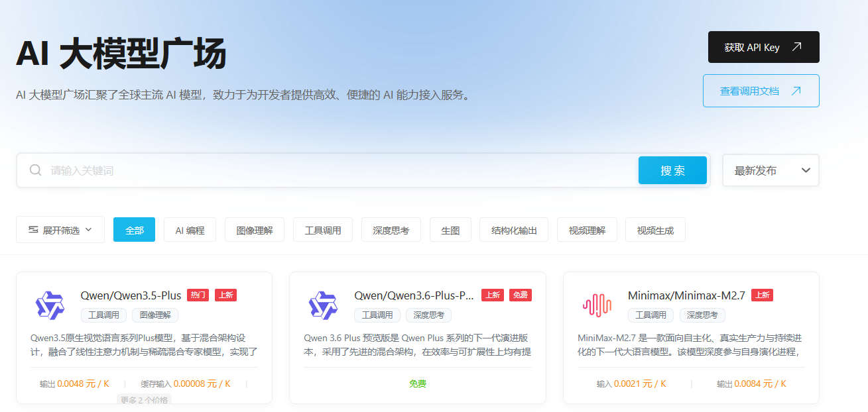The image size is (868, 412).
Task: Click 缓存输入 0.00008 元 / K price
Action: click(186, 384)
